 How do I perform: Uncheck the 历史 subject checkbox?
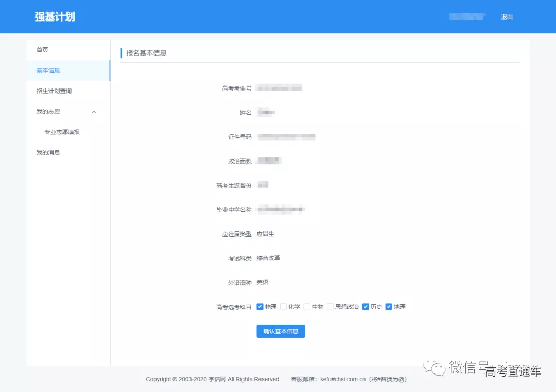366,307
